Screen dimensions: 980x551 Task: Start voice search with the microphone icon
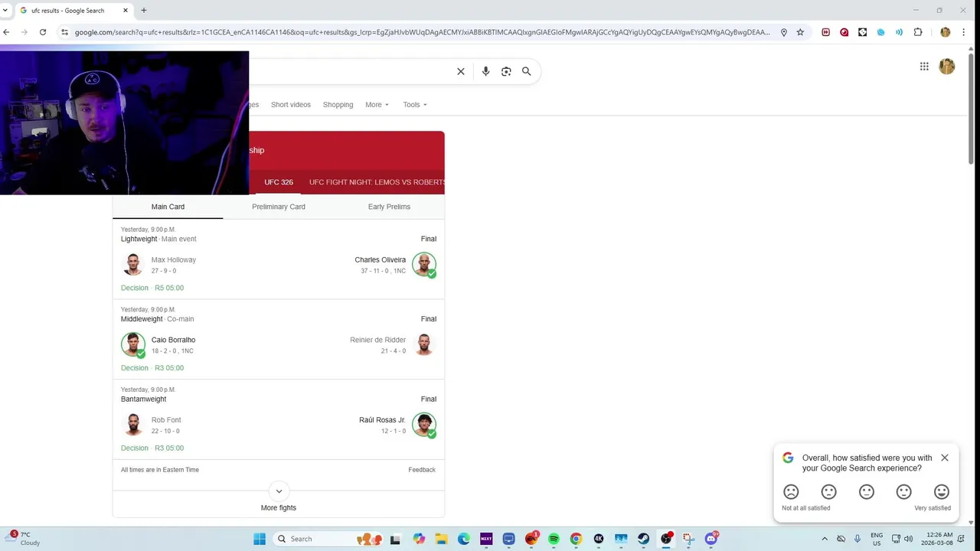pos(485,71)
